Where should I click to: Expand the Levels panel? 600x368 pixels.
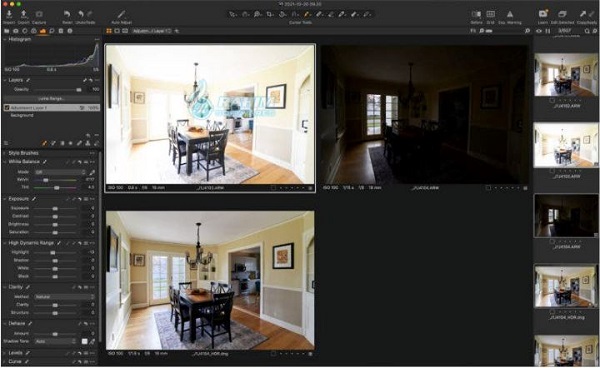[5, 353]
